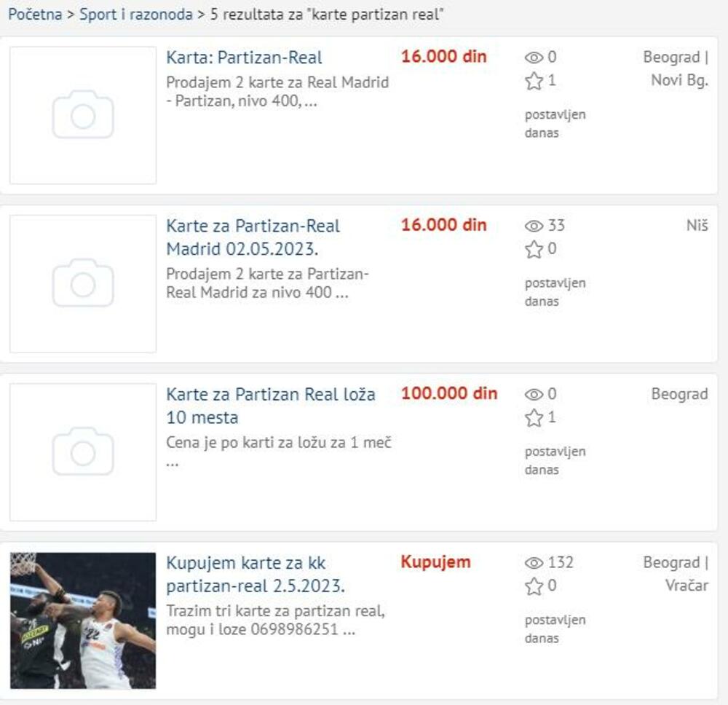The width and height of the screenshot is (728, 705).
Task: Star the Niš Partizan-Real Madrid listing
Action: [x=534, y=249]
